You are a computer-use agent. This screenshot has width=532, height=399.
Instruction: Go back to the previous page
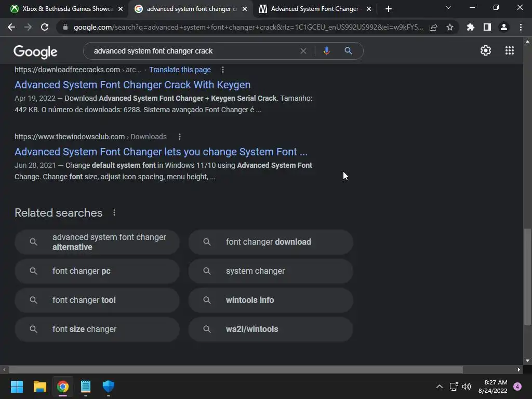[x=11, y=27]
